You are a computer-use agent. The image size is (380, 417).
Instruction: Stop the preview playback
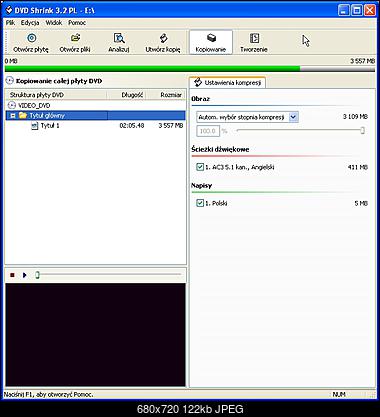[12, 275]
